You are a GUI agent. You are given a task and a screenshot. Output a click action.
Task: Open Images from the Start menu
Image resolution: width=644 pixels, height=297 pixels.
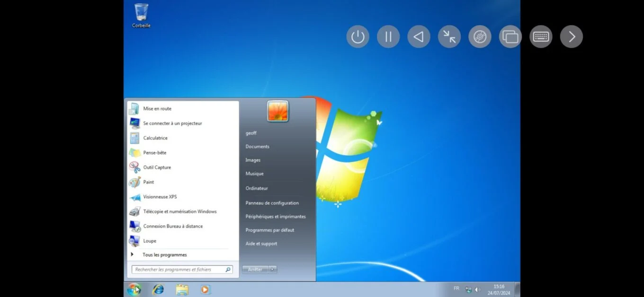pos(253,160)
